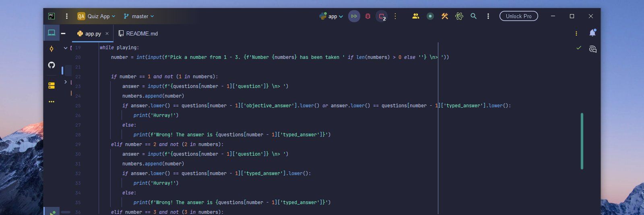Image resolution: width=644 pixels, height=215 pixels.
Task: Open more run actions dots
Action: coord(395,16)
